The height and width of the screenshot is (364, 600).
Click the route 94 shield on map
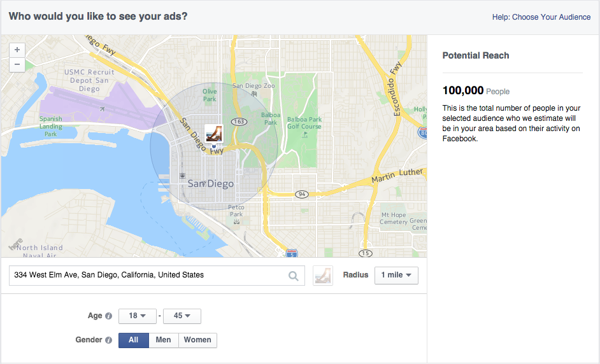[302, 194]
